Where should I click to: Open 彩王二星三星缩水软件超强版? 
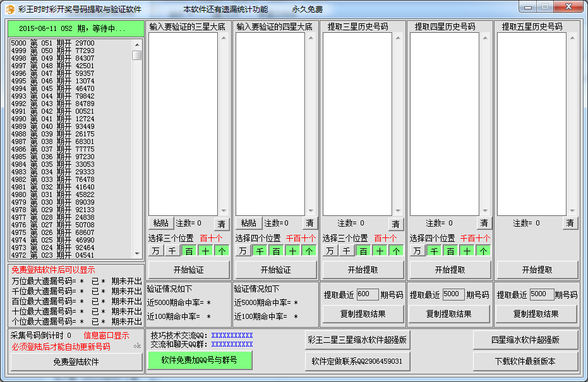point(357,340)
